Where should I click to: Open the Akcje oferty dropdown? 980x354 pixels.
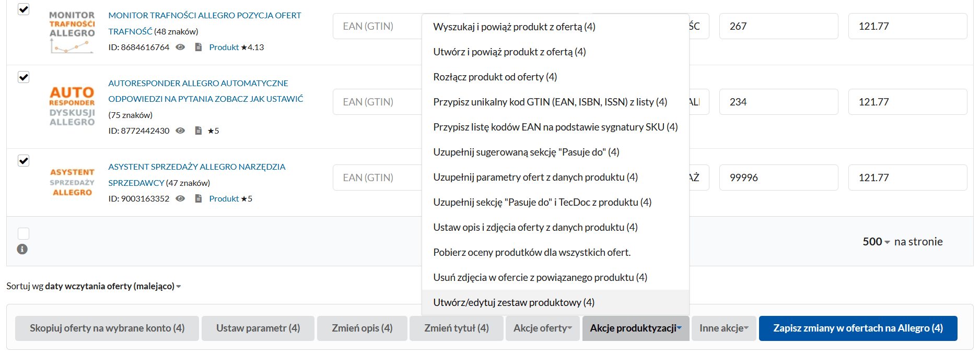tap(542, 328)
